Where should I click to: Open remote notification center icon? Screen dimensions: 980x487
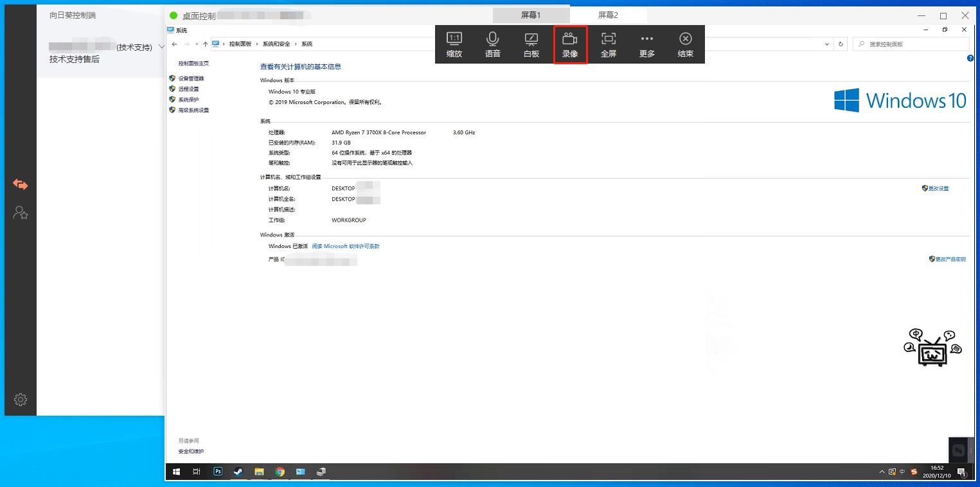(x=961, y=472)
